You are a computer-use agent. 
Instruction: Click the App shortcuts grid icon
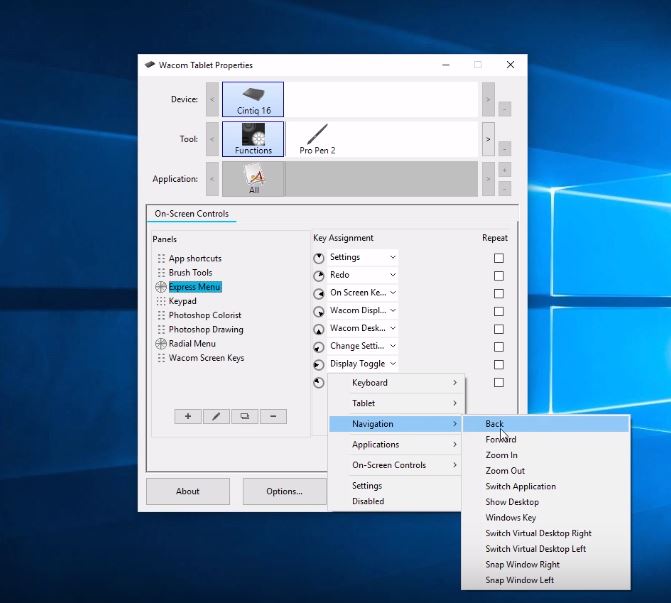click(x=161, y=258)
